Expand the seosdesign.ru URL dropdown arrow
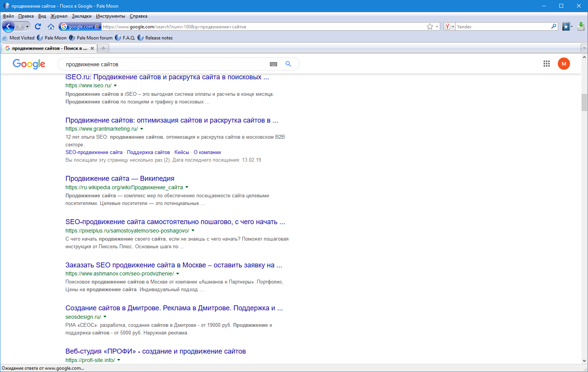588x372 pixels. tap(105, 317)
